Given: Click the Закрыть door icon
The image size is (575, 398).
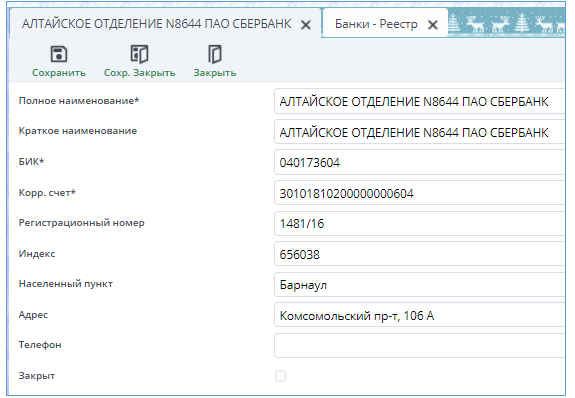Looking at the screenshot, I should coord(215,54).
